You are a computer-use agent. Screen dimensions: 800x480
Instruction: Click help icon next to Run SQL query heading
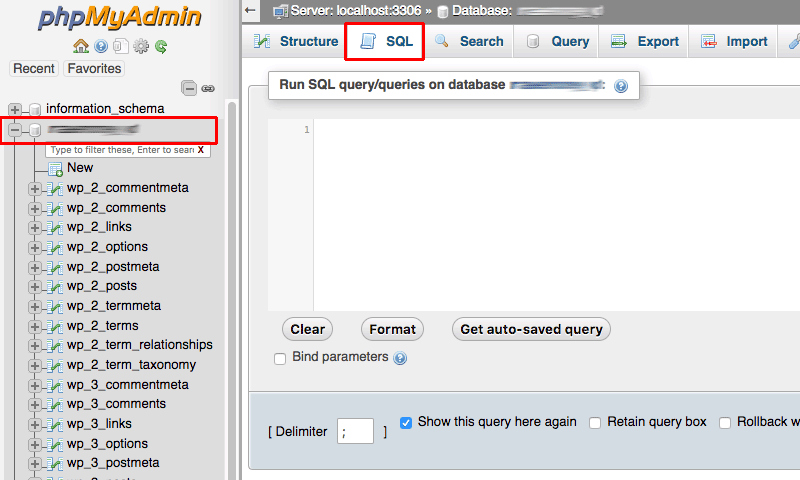(x=620, y=86)
